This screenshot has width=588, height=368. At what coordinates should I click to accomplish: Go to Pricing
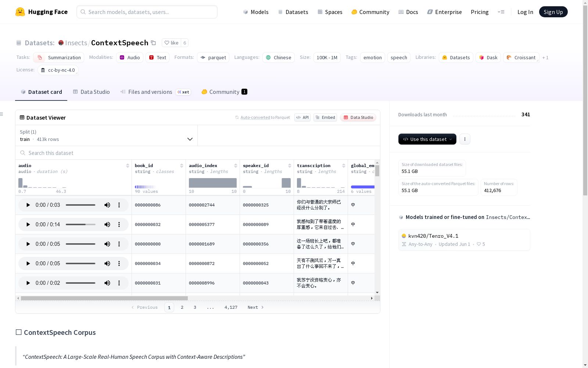480,12
